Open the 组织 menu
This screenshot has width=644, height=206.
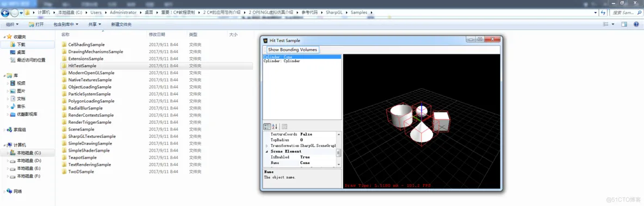pyautogui.click(x=12, y=25)
